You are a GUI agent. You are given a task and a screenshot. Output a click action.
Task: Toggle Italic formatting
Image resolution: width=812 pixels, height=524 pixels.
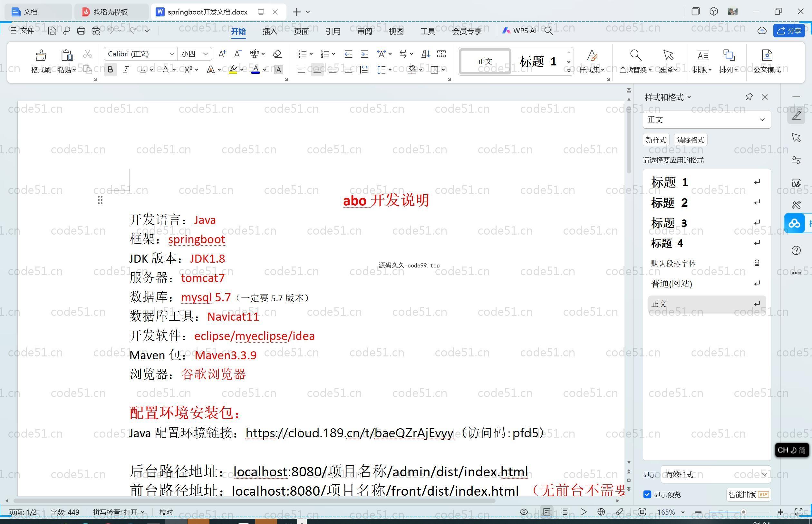coord(126,70)
